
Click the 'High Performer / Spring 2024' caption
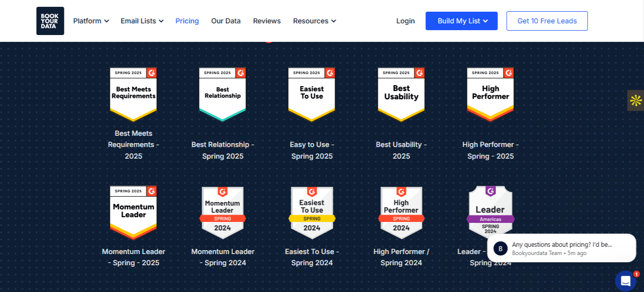click(401, 257)
